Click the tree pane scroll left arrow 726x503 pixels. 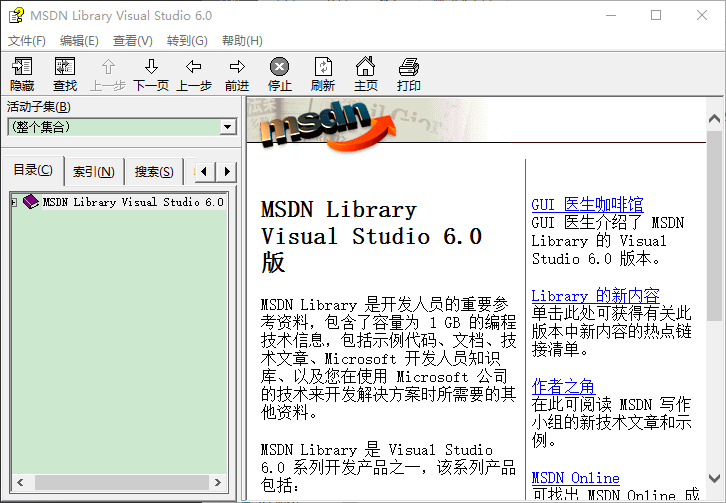click(20, 482)
